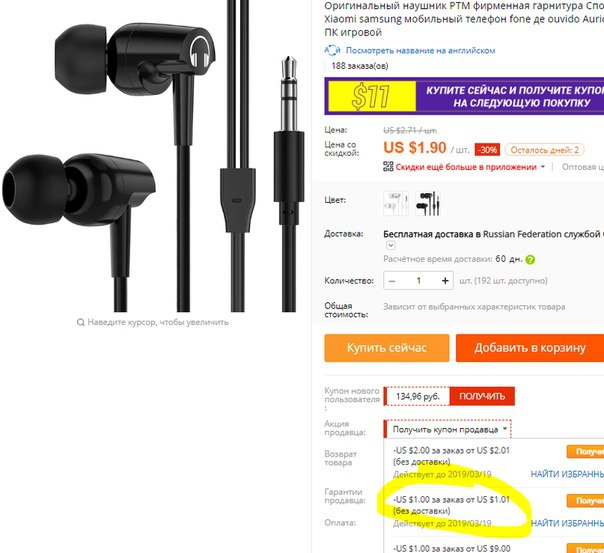This screenshot has height=553, width=604.
Task: Click "Купить сейчас" button
Action: [x=387, y=348]
